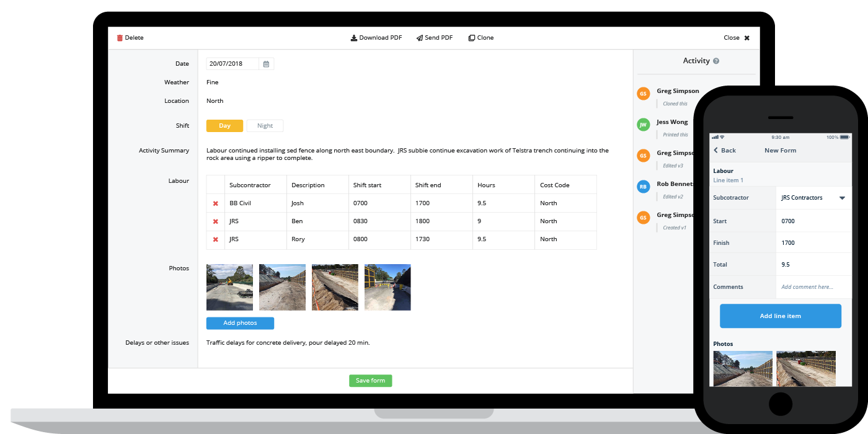Screen dimensions: 868x434
Task: Open the third photo thumbnail of trench
Action: (335, 287)
